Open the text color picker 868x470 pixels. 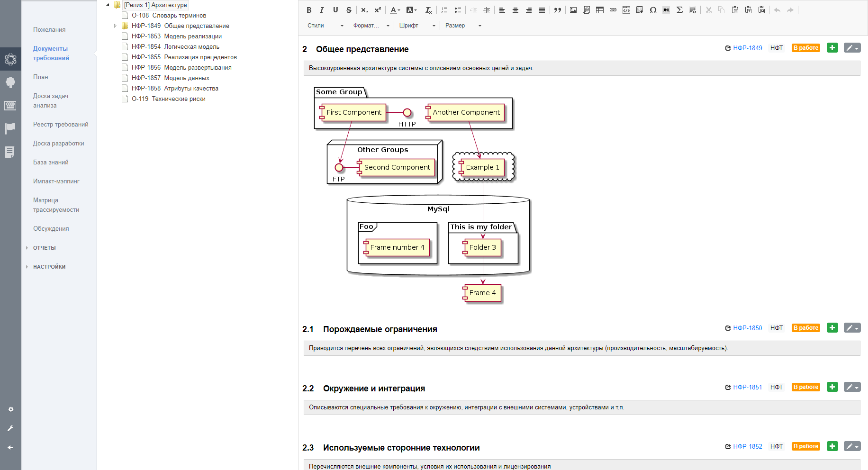(395, 10)
